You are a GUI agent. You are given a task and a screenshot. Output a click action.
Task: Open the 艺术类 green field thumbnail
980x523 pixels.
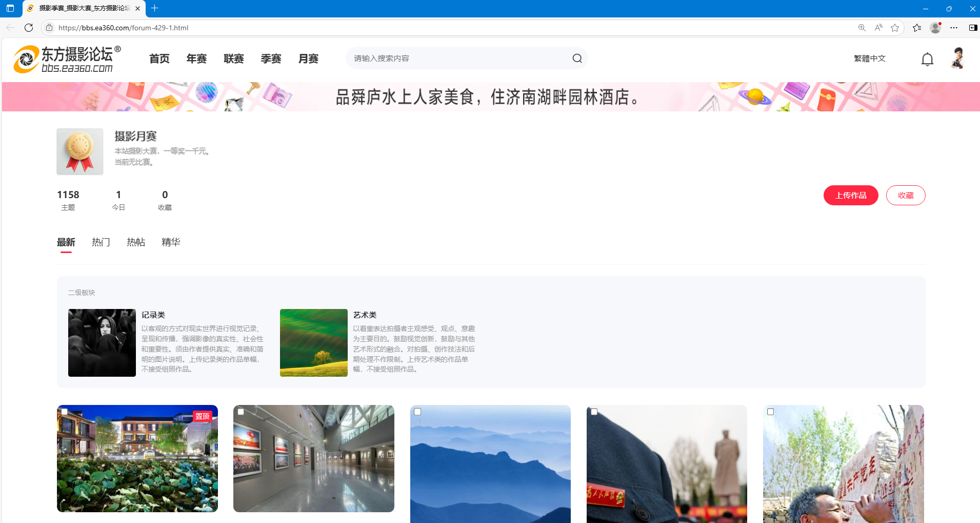click(x=313, y=343)
